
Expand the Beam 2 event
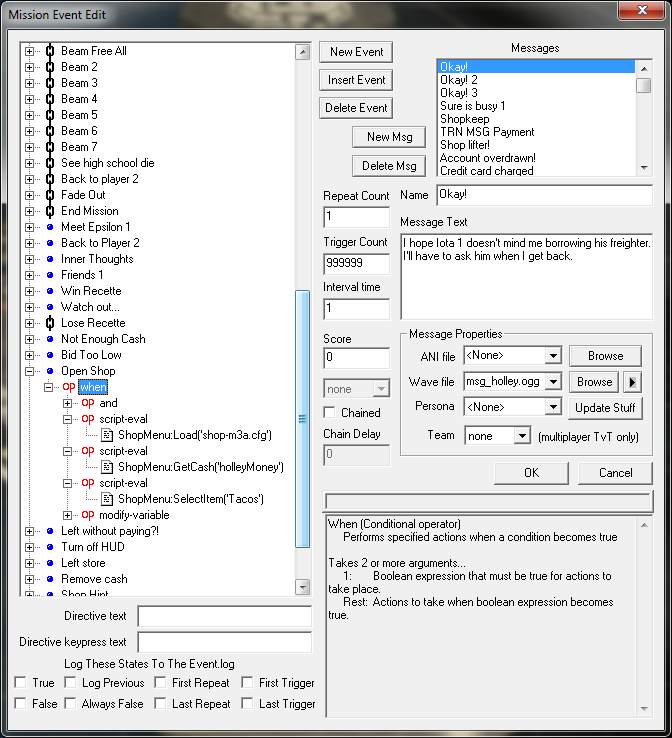[30, 67]
